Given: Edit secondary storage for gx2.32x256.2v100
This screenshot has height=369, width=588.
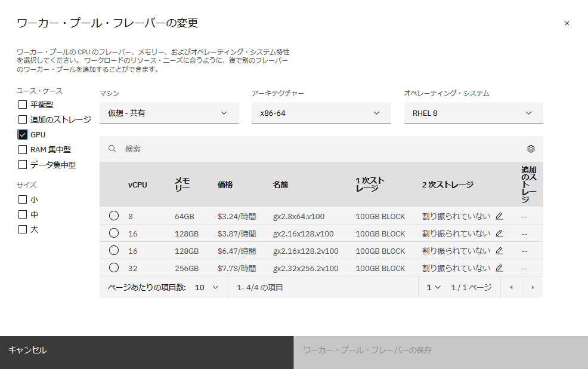Looking at the screenshot, I should point(499,267).
